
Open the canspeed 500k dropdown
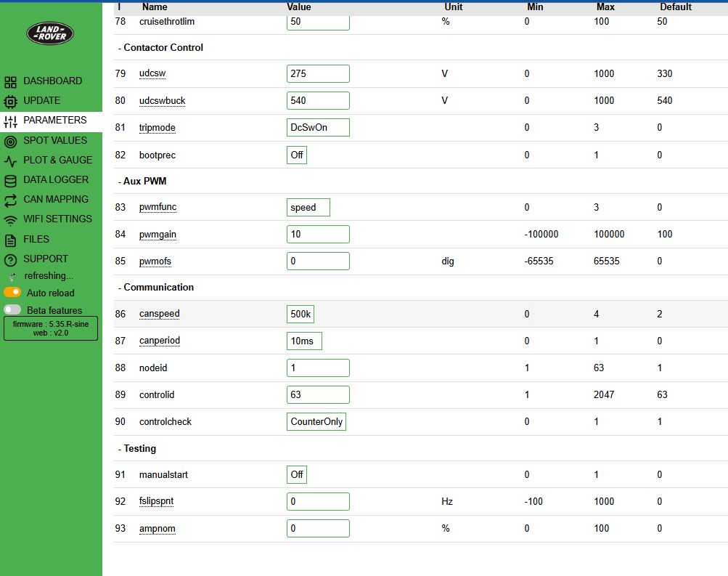pyautogui.click(x=300, y=314)
